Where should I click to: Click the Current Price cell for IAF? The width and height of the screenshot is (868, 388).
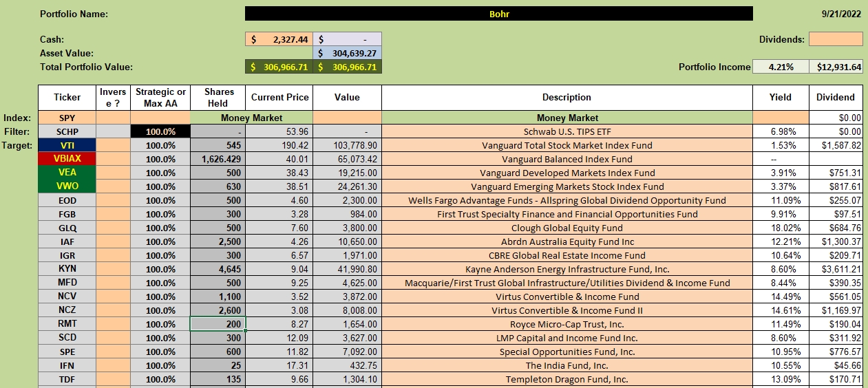click(279, 241)
